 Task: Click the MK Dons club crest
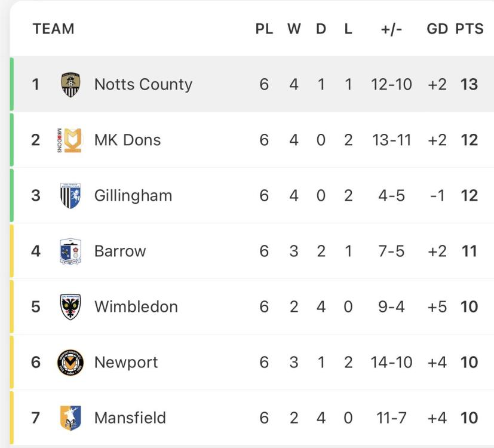[x=70, y=140]
